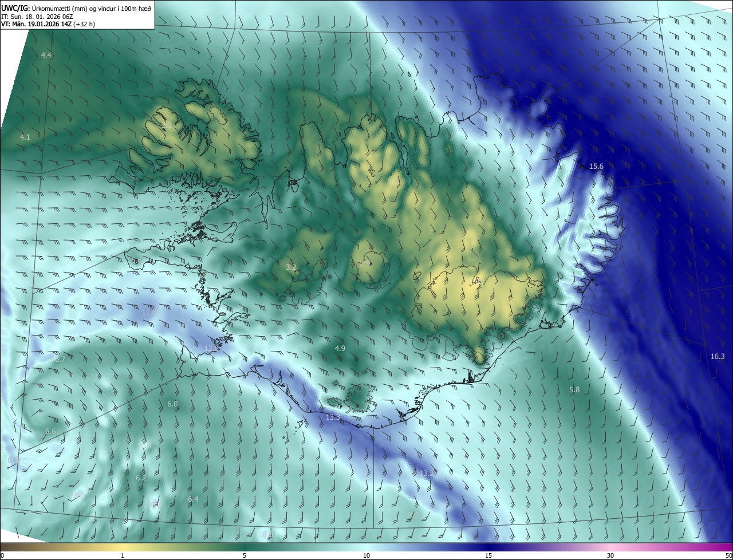Click the 10 tick label on the color scale

click(x=366, y=555)
